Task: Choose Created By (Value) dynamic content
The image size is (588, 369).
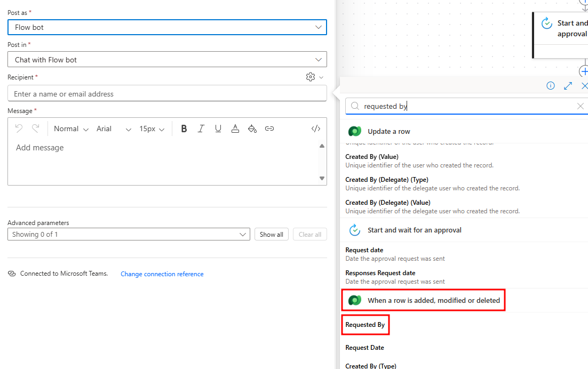Action: click(x=464, y=161)
